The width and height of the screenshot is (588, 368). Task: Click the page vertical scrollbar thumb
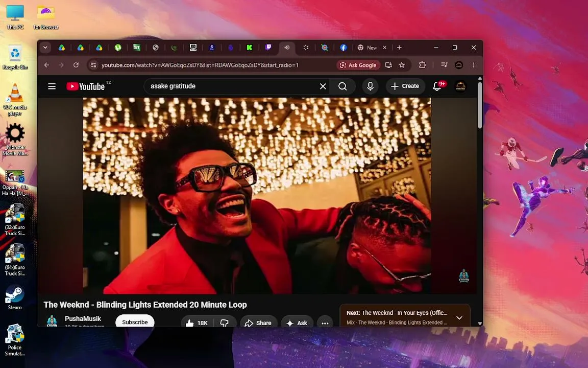pos(480,105)
